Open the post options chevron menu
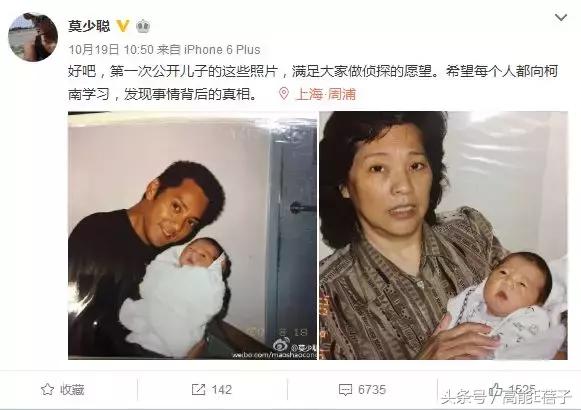The width and height of the screenshot is (581, 410). pos(561,17)
